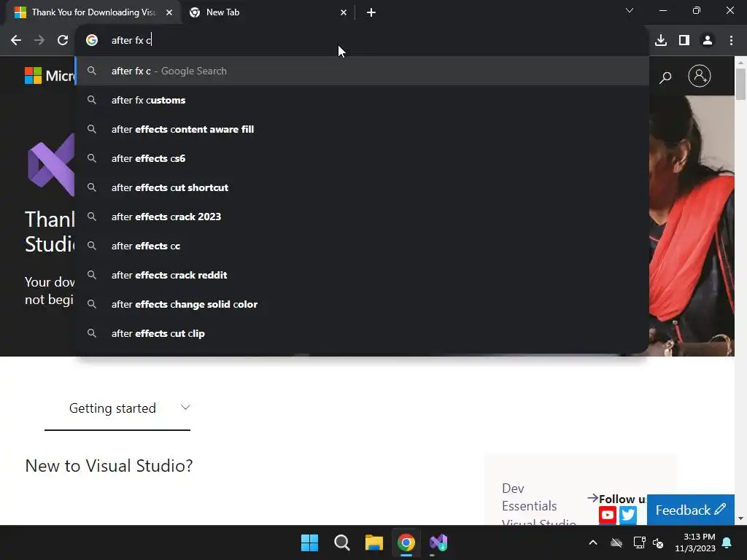
Task: Open the Microsoft site search magnifier
Action: point(665,77)
